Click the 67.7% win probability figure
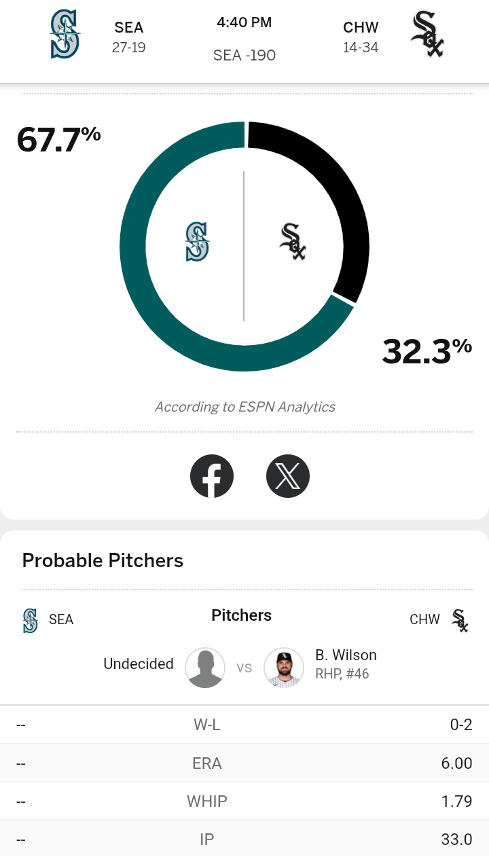Viewport: 489px width, 868px height. (58, 139)
